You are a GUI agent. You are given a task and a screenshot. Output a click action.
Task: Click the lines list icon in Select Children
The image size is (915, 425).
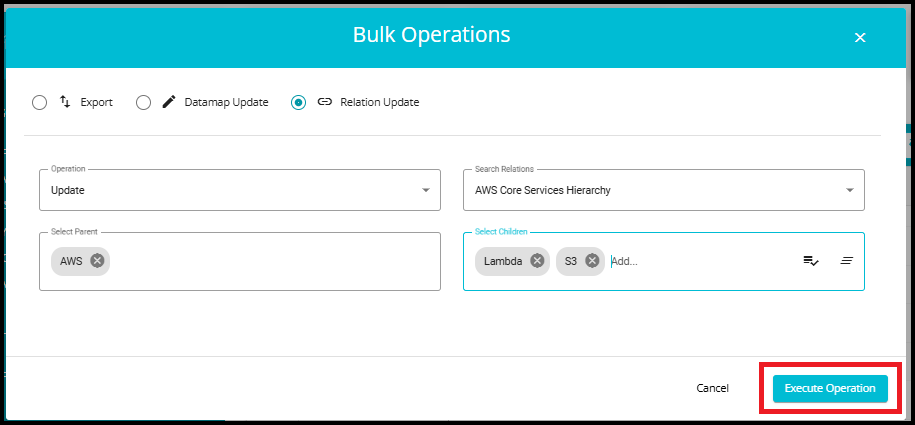coord(846,261)
